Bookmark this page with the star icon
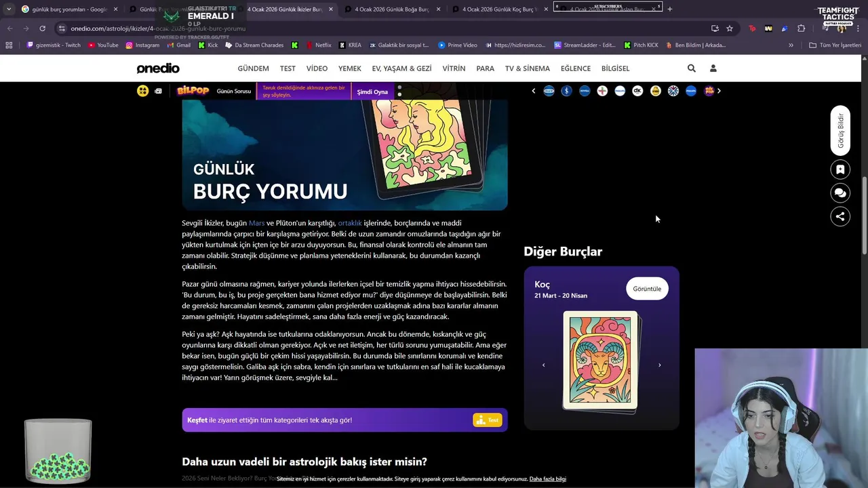The height and width of the screenshot is (488, 868). [x=730, y=28]
